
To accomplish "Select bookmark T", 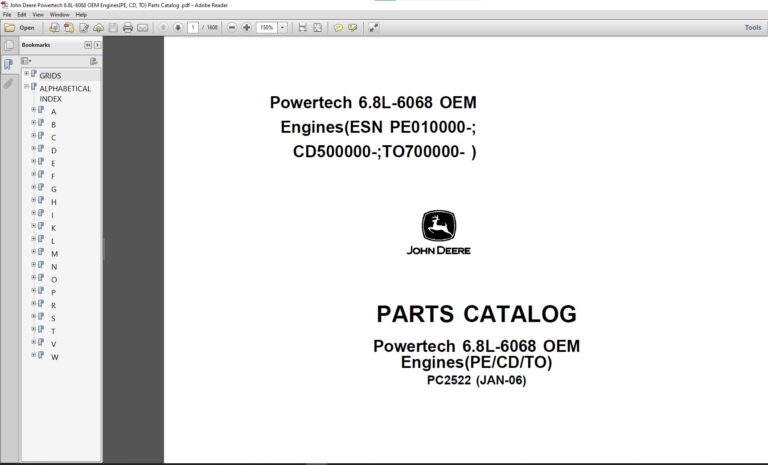I will [53, 331].
